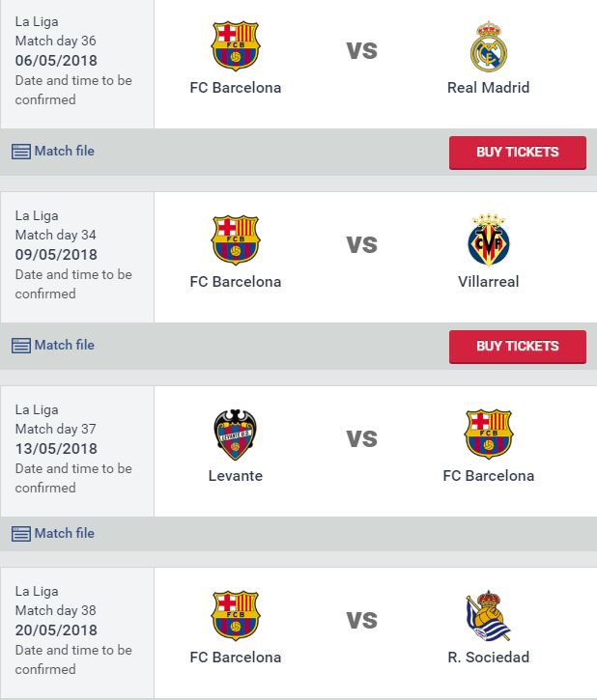Click the Villarreal club crest
The height and width of the screenshot is (700, 597).
coord(489,240)
